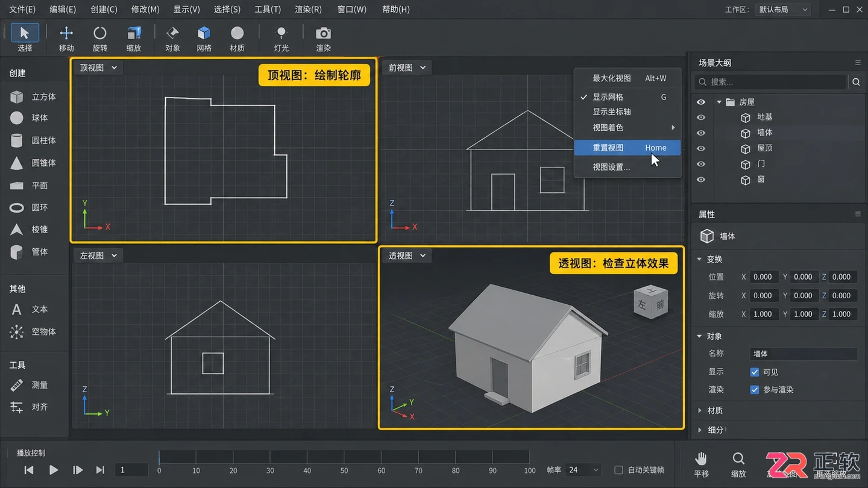Activate the 旋转 rotate tool
Image resolution: width=868 pixels, height=488 pixels.
[x=100, y=38]
